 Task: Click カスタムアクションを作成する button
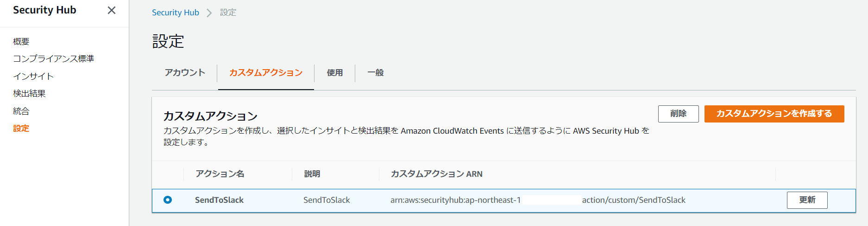point(774,114)
